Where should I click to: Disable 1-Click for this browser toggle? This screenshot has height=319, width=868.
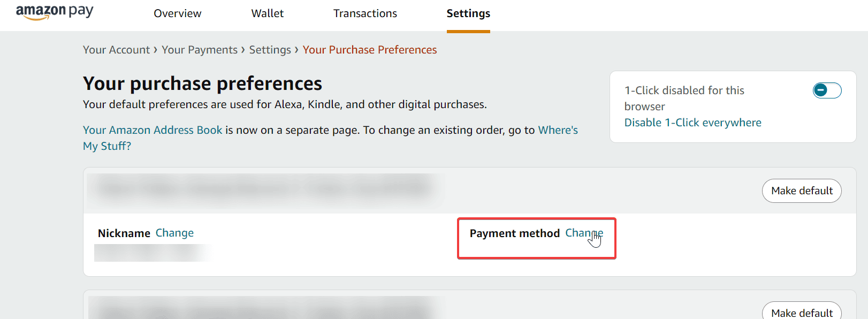pyautogui.click(x=826, y=90)
